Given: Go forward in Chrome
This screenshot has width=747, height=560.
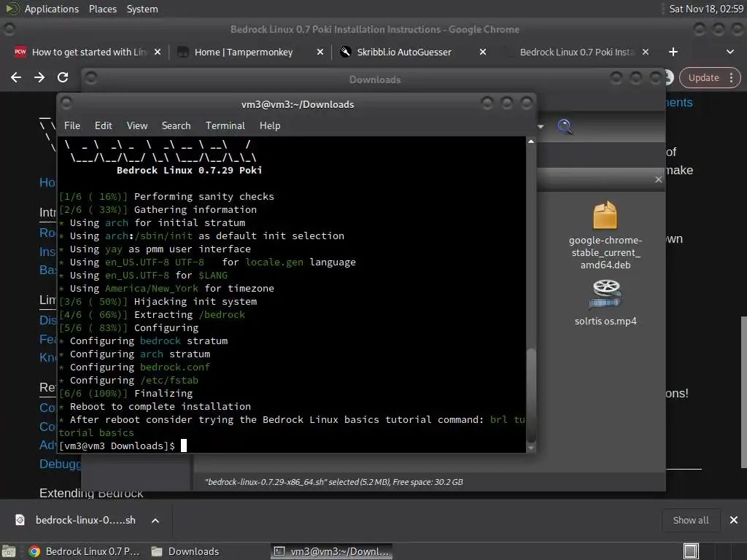Looking at the screenshot, I should click(x=39, y=77).
